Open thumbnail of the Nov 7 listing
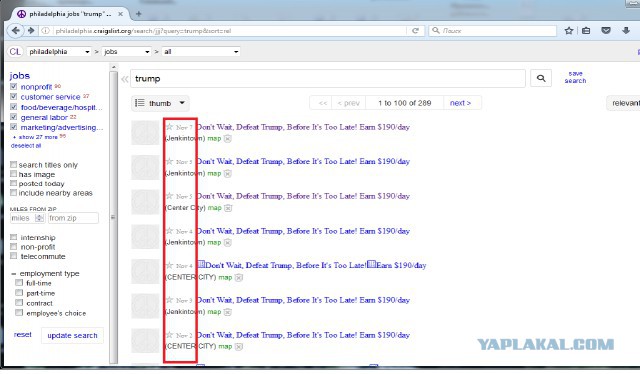The height and width of the screenshot is (374, 640). coord(145,132)
